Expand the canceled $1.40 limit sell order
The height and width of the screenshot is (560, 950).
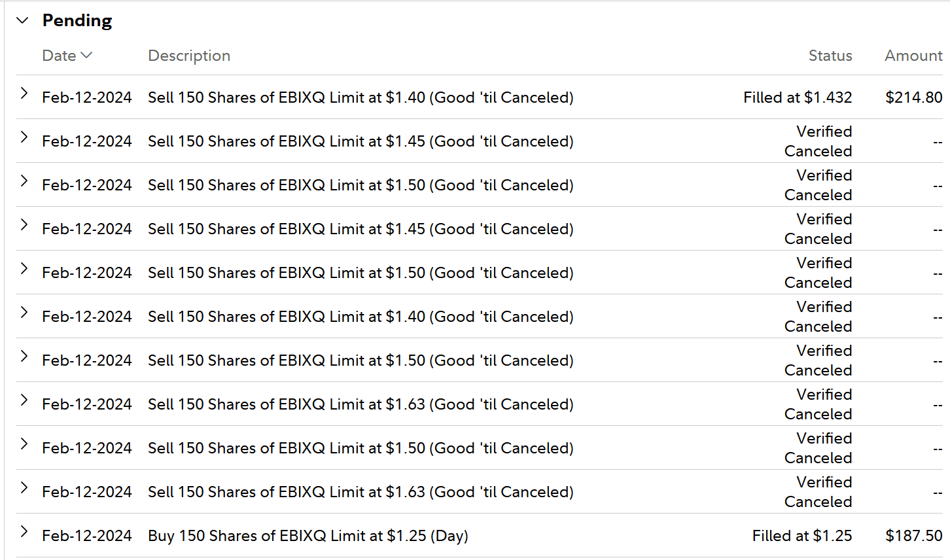click(x=24, y=313)
